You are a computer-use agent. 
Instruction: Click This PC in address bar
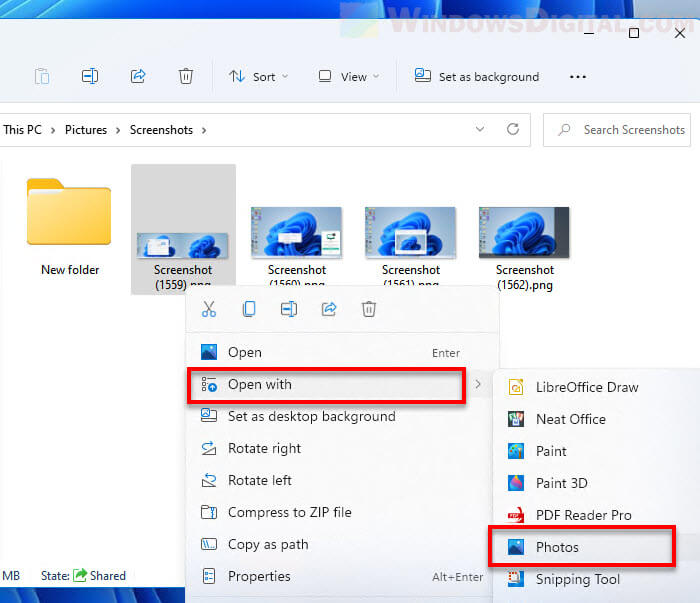(22, 130)
